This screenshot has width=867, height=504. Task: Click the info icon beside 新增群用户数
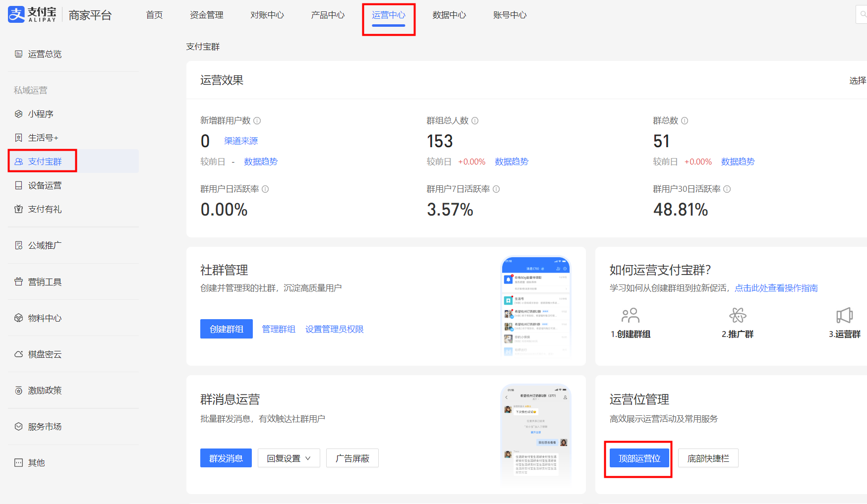[257, 120]
